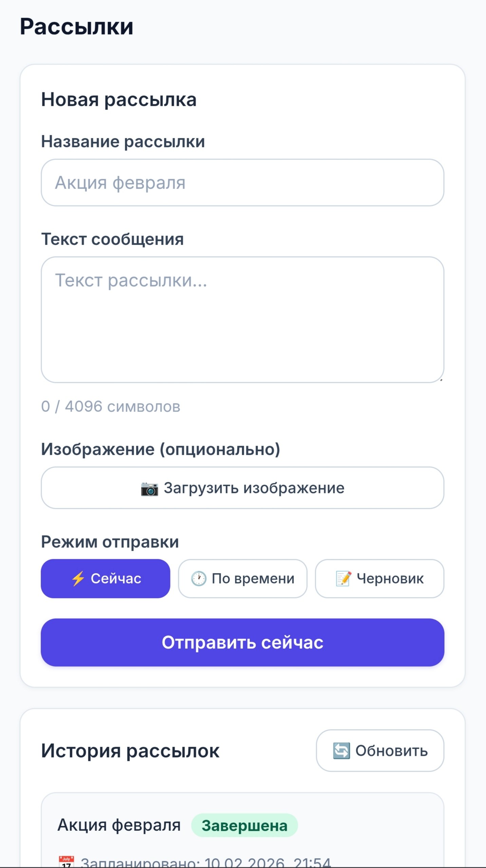
Task: Switch sending mode to По времени
Action: (x=242, y=579)
